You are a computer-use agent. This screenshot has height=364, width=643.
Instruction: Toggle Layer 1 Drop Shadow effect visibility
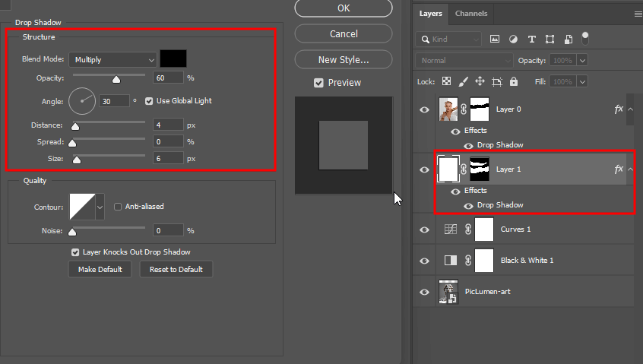click(x=468, y=206)
